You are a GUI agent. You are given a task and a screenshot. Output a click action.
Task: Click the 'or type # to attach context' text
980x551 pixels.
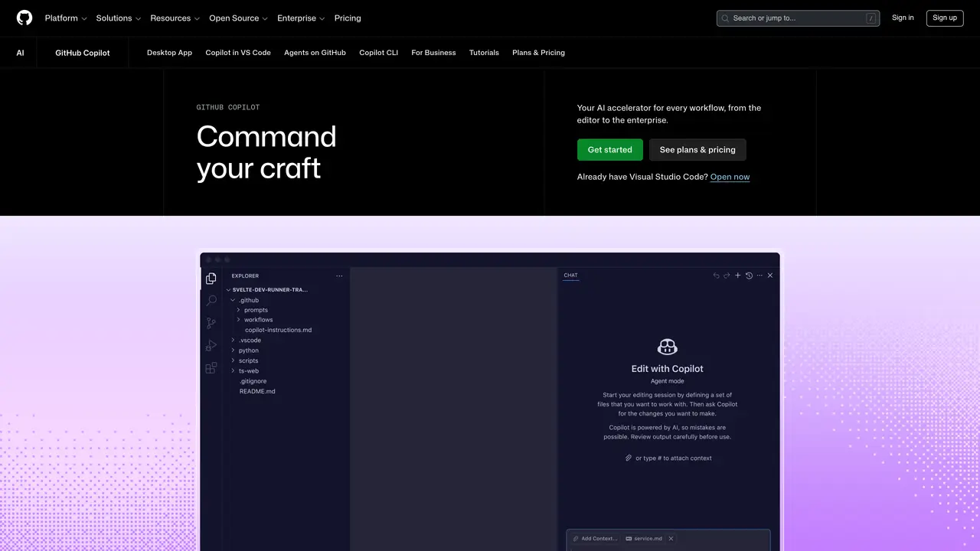[674, 458]
